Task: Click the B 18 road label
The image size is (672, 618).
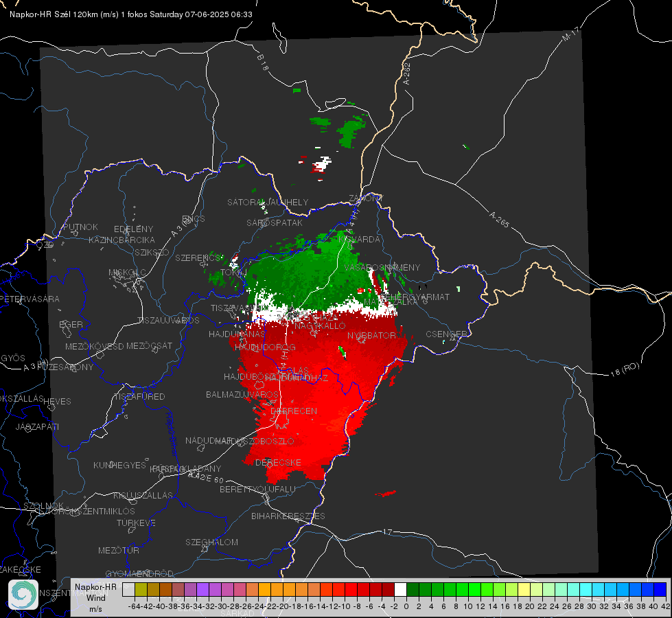Action: point(262,63)
